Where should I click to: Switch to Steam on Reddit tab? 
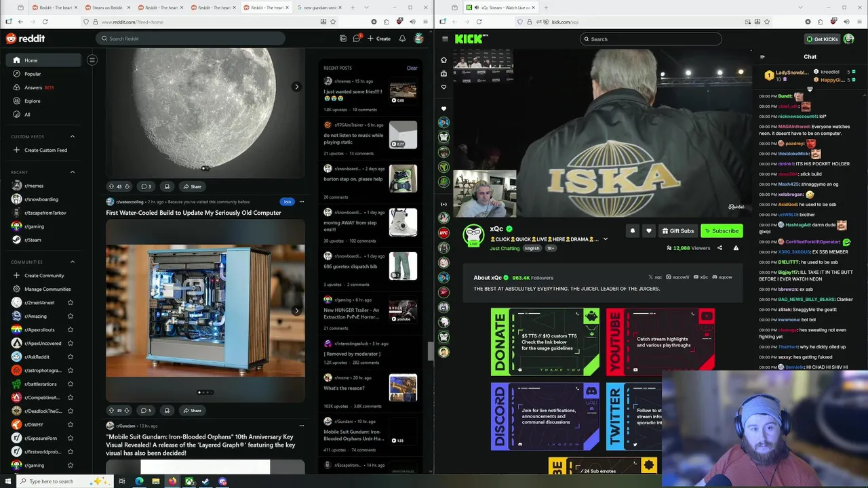pos(107,7)
